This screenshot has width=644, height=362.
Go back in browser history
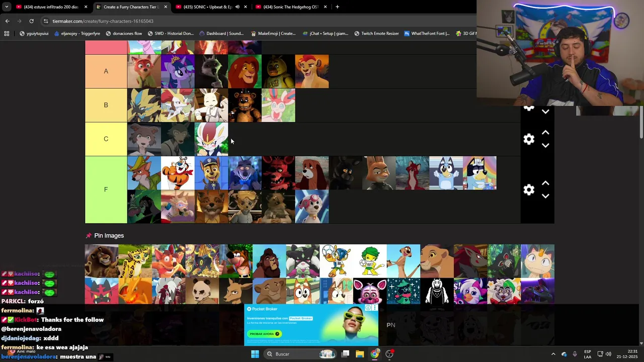7,21
